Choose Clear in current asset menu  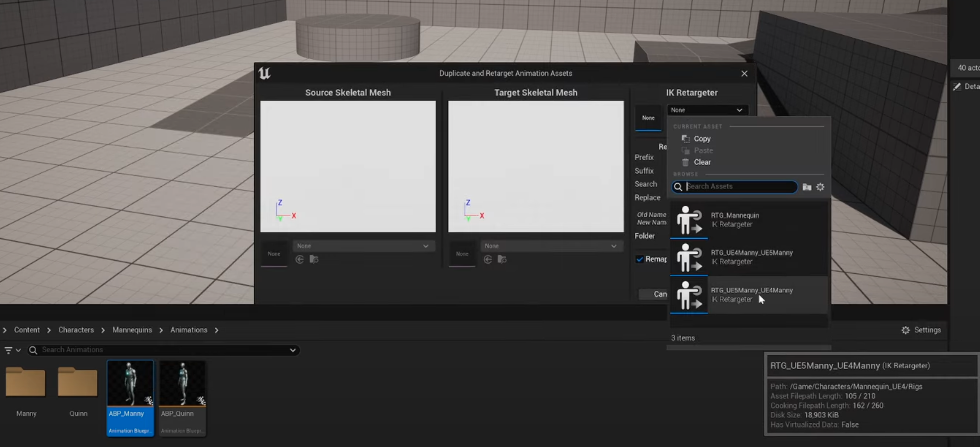point(701,162)
